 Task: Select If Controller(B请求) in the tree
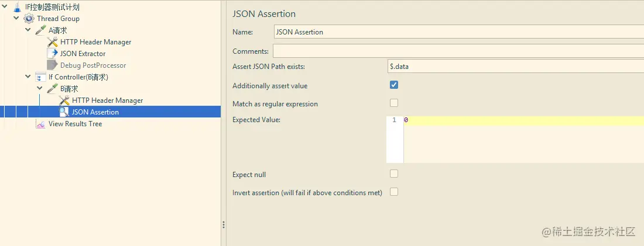pyautogui.click(x=78, y=77)
